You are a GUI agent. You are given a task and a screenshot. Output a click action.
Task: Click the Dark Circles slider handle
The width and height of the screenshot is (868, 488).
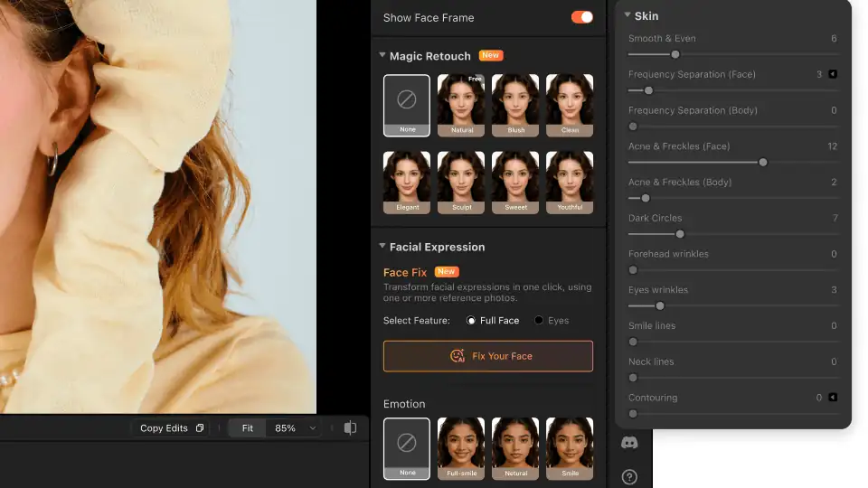680,234
